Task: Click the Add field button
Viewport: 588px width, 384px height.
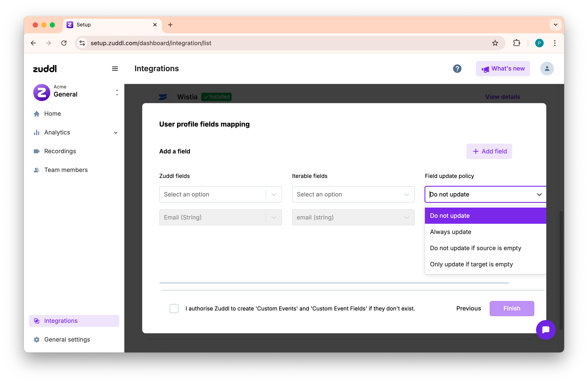Action: click(x=489, y=151)
